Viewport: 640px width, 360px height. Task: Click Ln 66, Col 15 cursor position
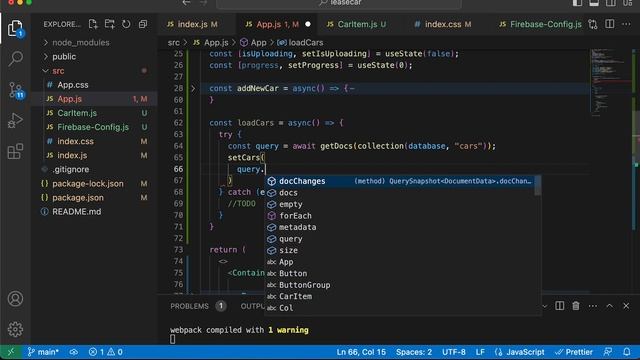[361, 352]
